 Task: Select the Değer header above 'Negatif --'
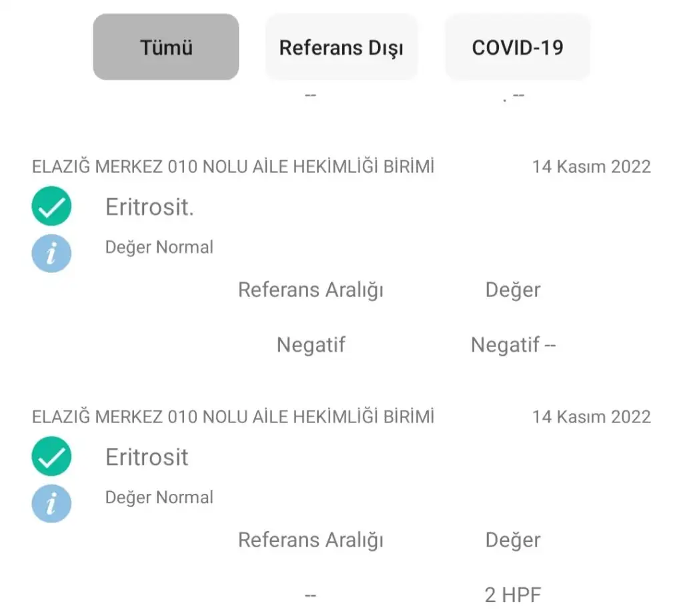click(513, 290)
